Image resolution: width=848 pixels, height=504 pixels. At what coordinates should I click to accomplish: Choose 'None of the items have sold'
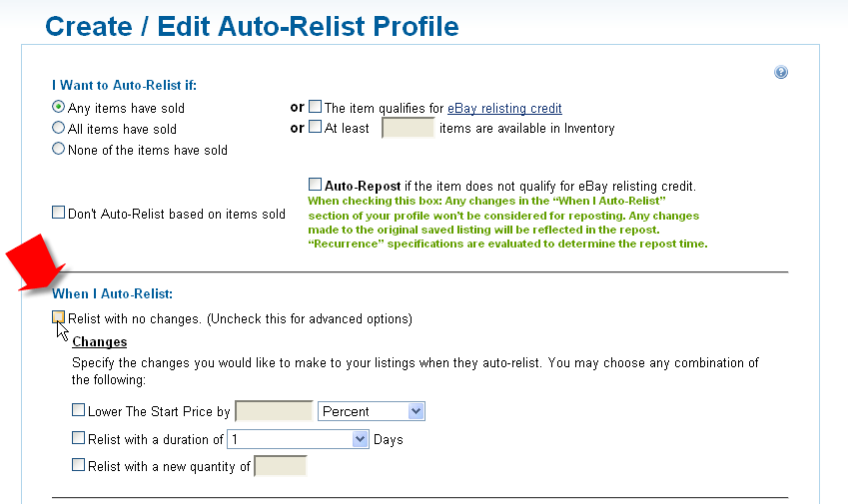coord(58,149)
